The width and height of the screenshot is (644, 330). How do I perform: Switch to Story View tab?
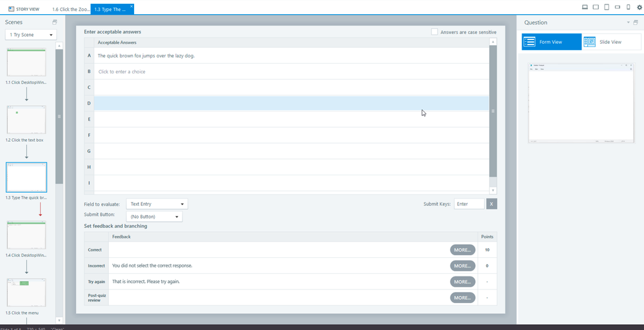(x=24, y=9)
